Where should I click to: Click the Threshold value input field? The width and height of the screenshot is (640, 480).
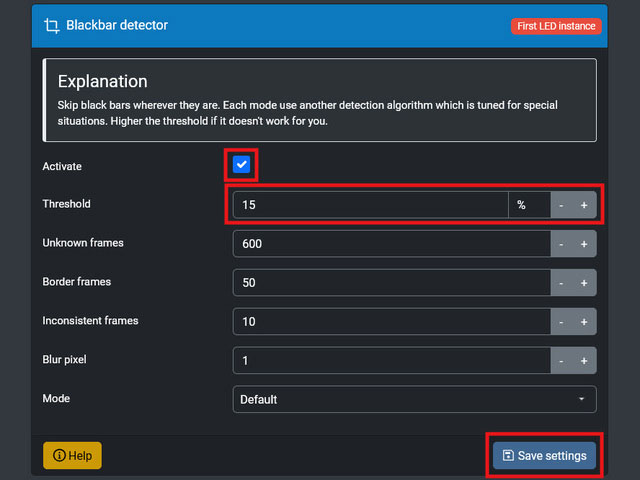(370, 205)
